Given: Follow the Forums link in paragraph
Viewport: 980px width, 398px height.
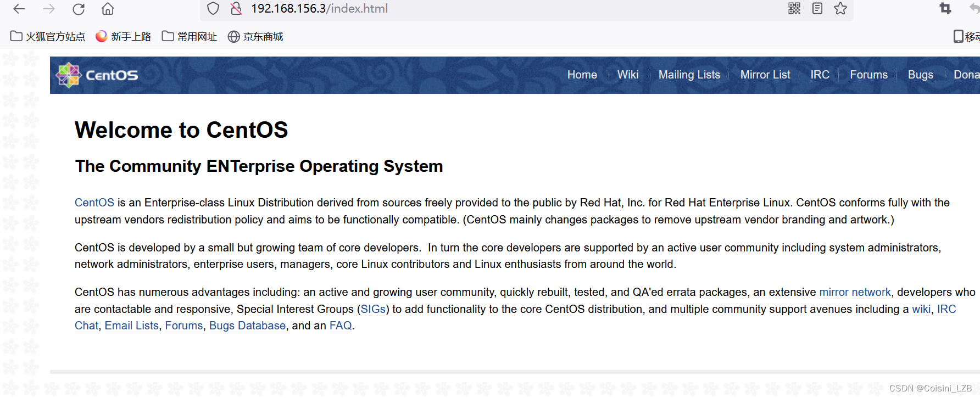Looking at the screenshot, I should point(184,326).
